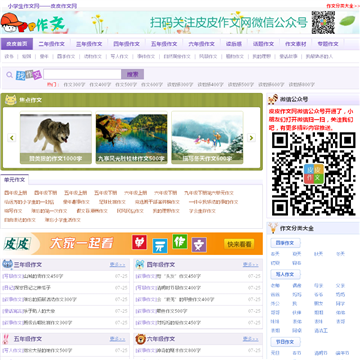Click the purple 搜索 search button
Image resolution: width=360 pixels, height=360 pixels.
pos(132,74)
